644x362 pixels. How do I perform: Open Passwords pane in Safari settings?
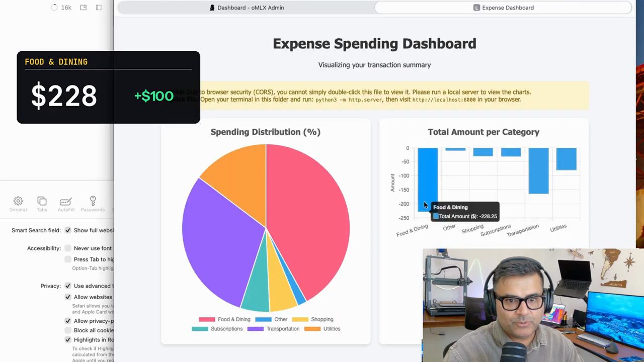coord(93,204)
